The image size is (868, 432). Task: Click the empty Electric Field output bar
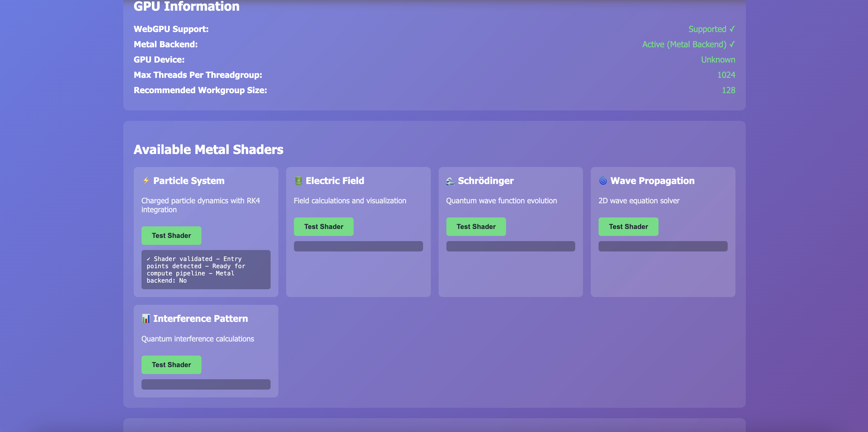(358, 246)
